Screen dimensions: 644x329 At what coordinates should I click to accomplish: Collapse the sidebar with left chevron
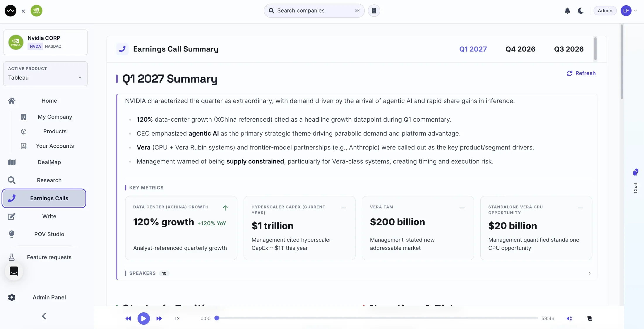point(44,316)
